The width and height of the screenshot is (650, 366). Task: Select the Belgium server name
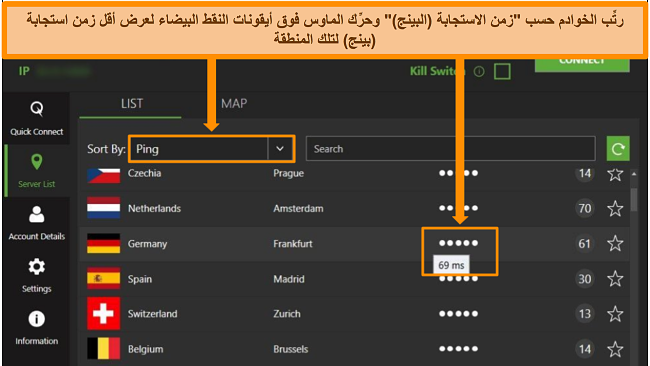pos(145,349)
